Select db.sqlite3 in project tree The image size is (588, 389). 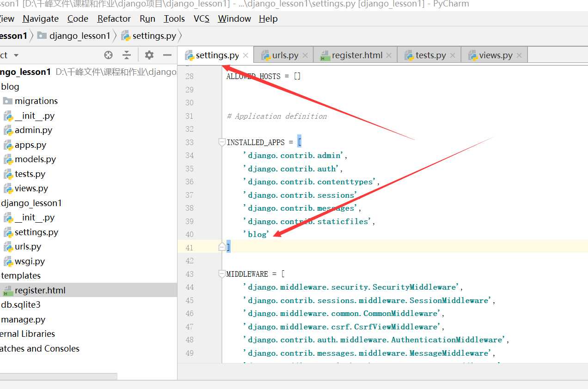point(21,304)
